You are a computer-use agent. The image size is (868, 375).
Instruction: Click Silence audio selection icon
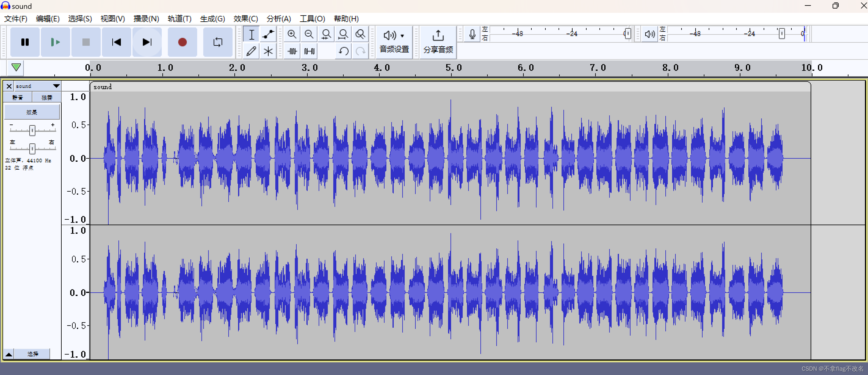tap(309, 51)
